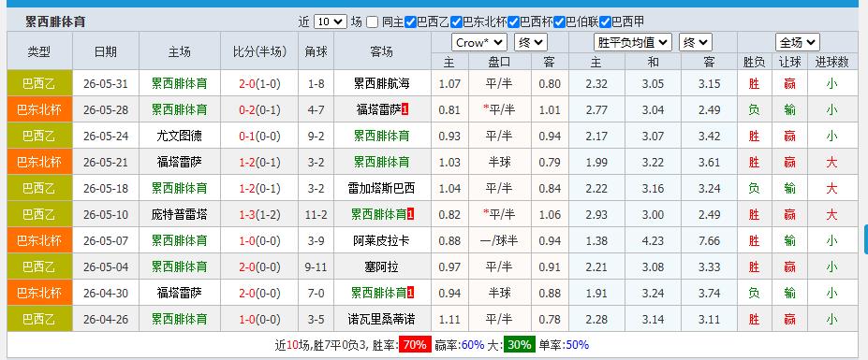Open the 终 dropdown next to Crow*
The height and width of the screenshot is (360, 868).
coord(531,43)
